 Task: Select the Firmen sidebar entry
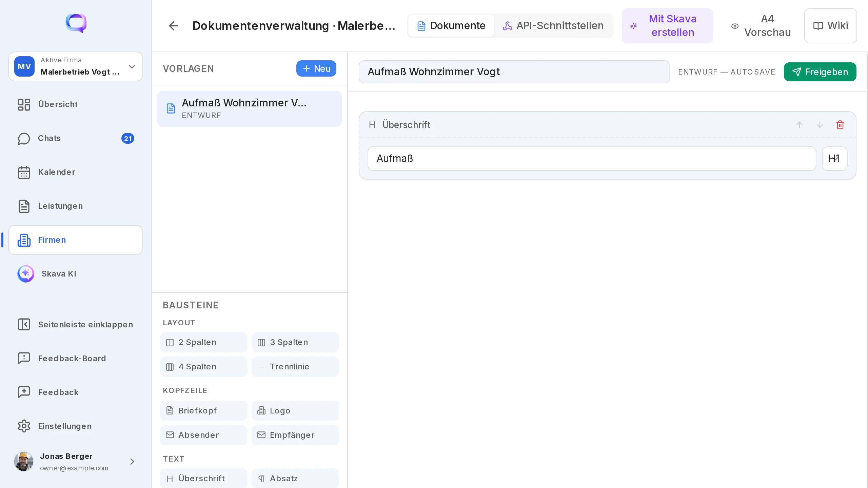coord(76,240)
